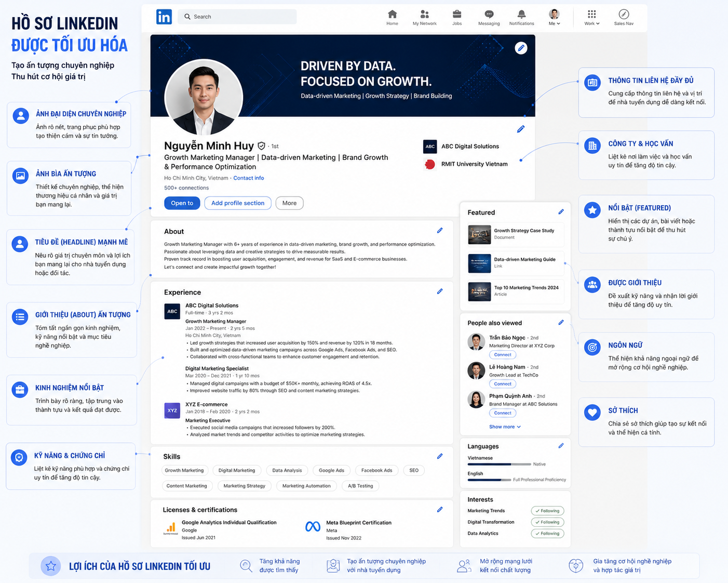Connect with Lê Hoàng Nam

coord(503,384)
